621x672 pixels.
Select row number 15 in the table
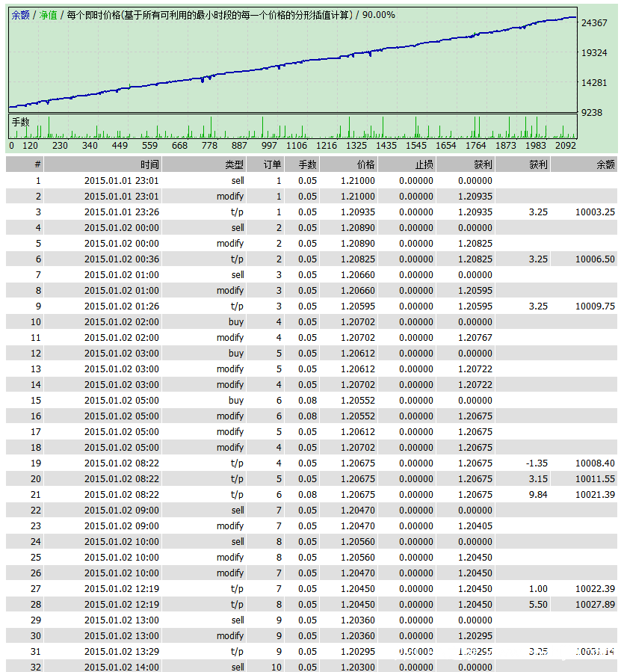coord(36,401)
